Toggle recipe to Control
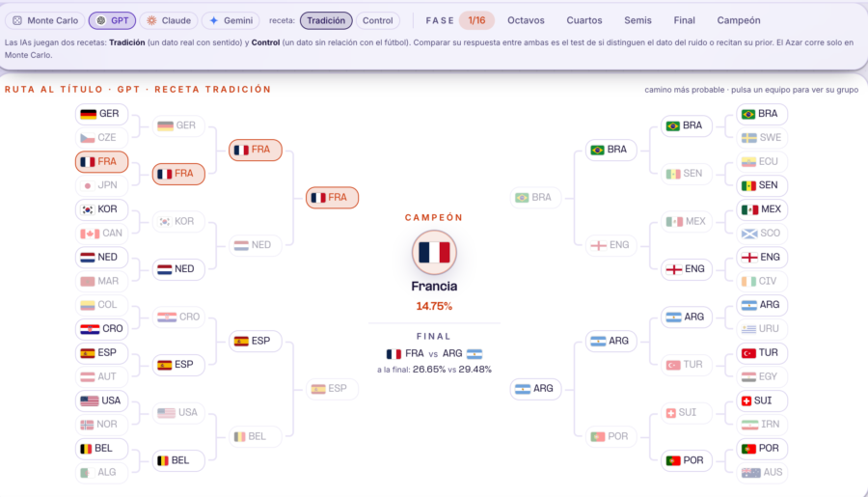 pyautogui.click(x=377, y=20)
